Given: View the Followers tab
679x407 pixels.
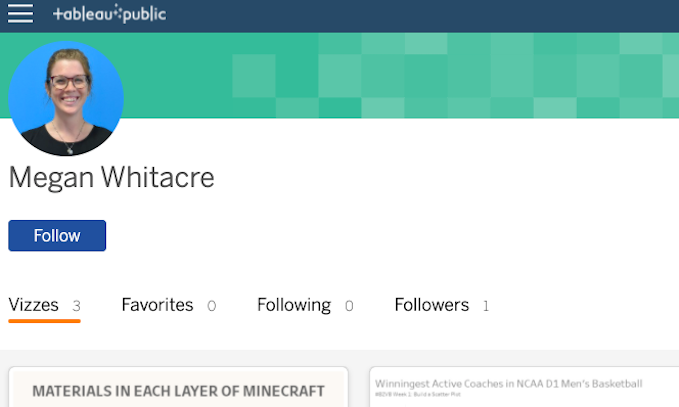Looking at the screenshot, I should 432,305.
